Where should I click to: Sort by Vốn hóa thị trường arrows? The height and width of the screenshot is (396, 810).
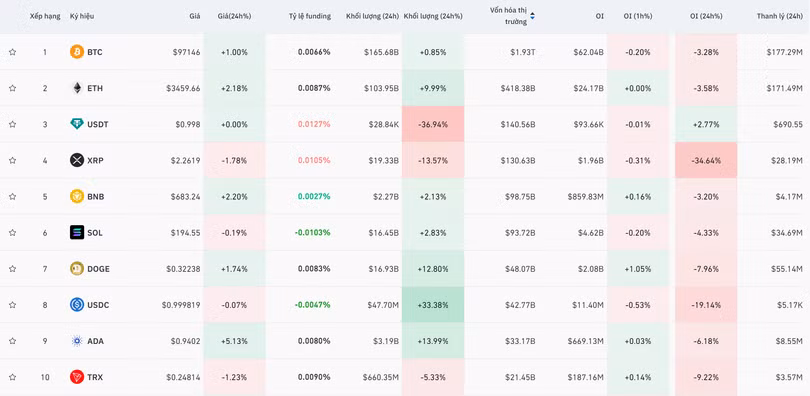click(x=533, y=17)
